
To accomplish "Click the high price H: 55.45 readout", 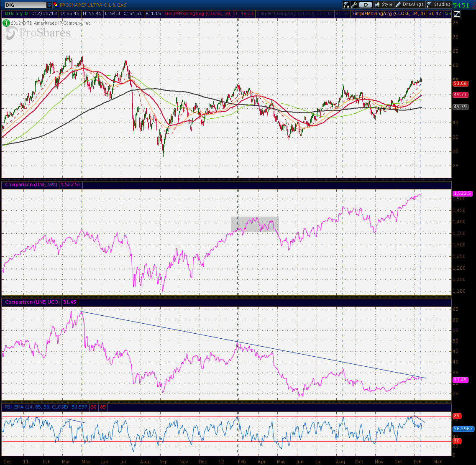I will pos(92,14).
